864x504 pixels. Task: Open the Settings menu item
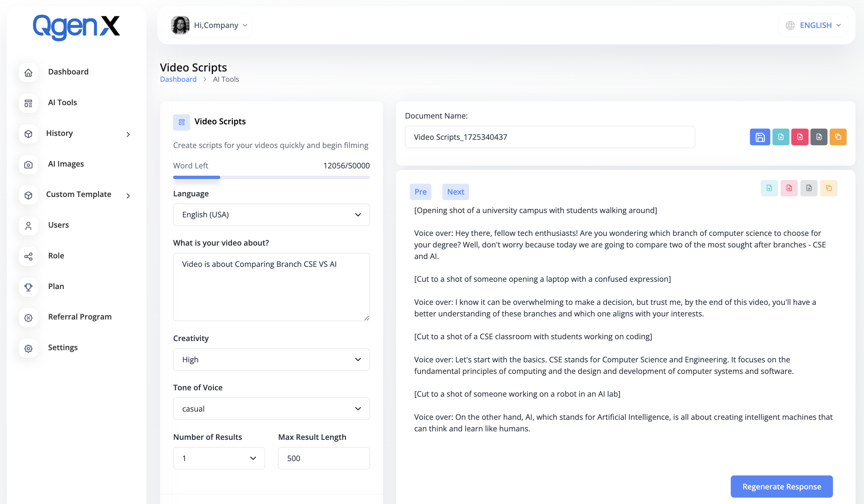point(63,347)
